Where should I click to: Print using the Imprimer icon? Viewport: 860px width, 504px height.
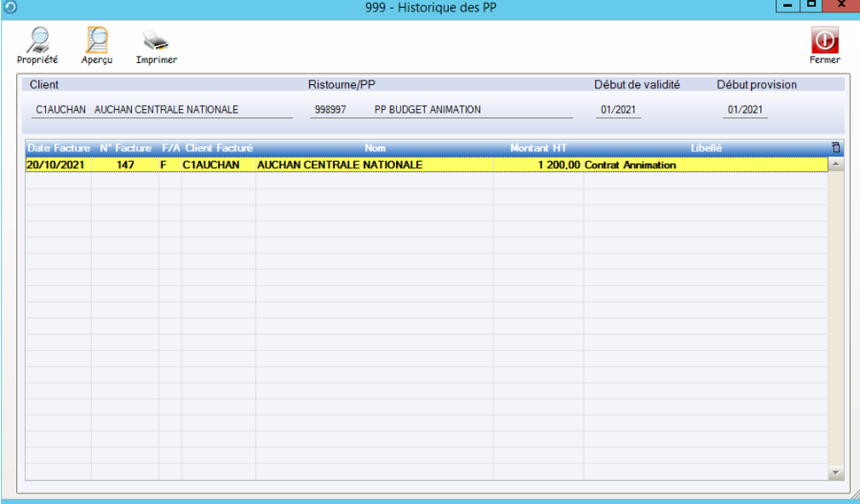156,45
